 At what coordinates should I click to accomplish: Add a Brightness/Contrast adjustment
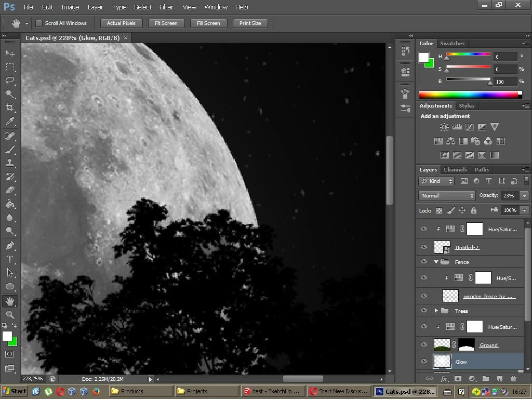[444, 127]
